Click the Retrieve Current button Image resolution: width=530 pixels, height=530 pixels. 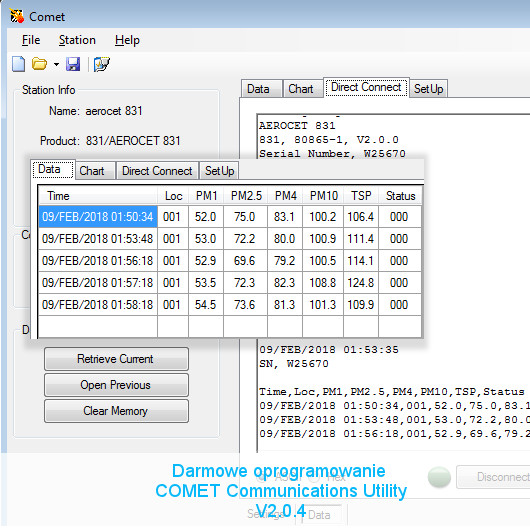116,359
